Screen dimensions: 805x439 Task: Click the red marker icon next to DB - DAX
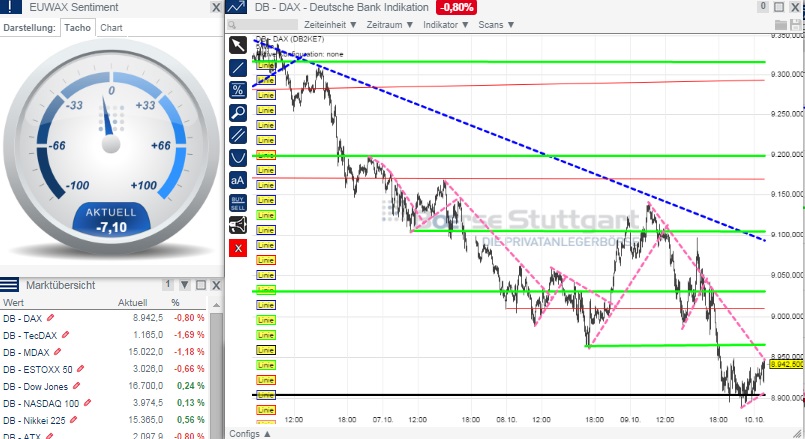[x=51, y=318]
